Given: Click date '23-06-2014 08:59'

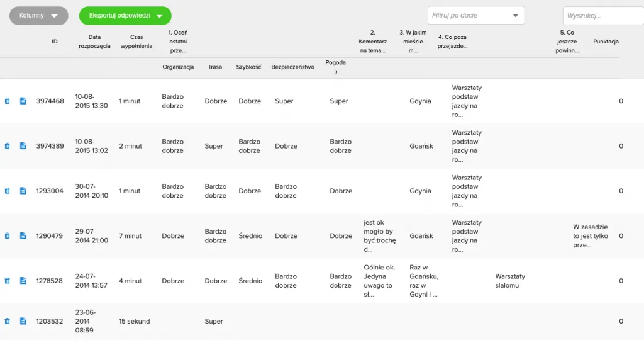Looking at the screenshot, I should click(x=85, y=321).
